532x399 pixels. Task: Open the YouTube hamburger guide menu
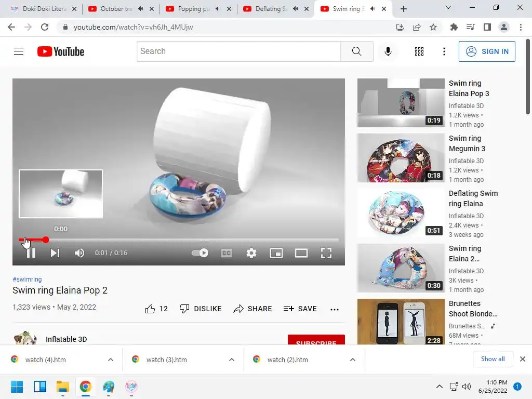point(19,51)
